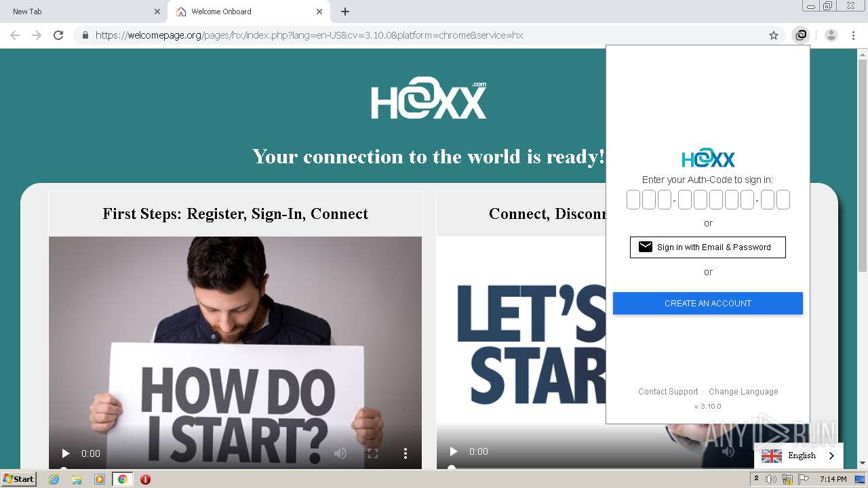
Task: Play the Let's Start video
Action: [x=454, y=451]
